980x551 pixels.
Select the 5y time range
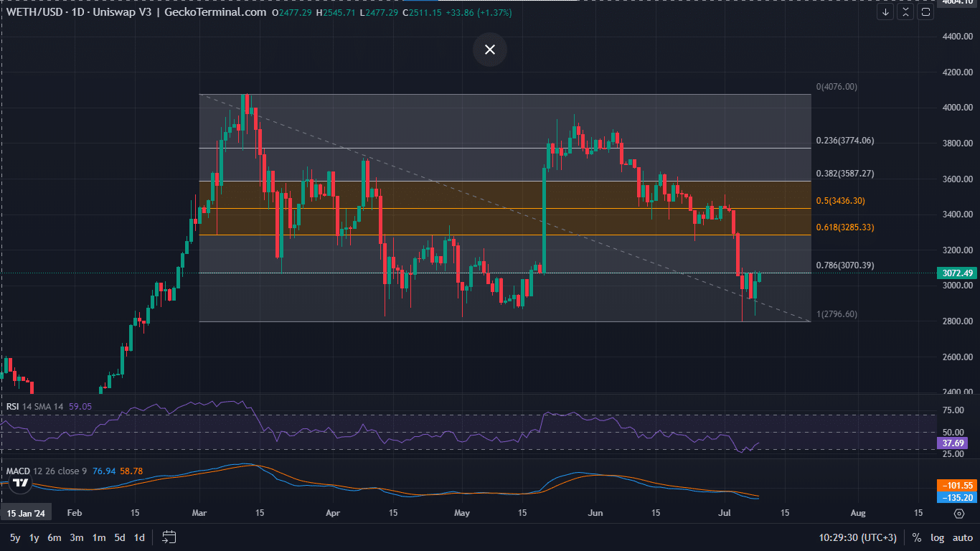pos(15,537)
